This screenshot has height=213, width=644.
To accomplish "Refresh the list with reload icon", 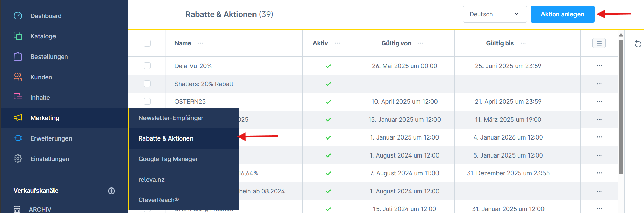I will 638,44.
